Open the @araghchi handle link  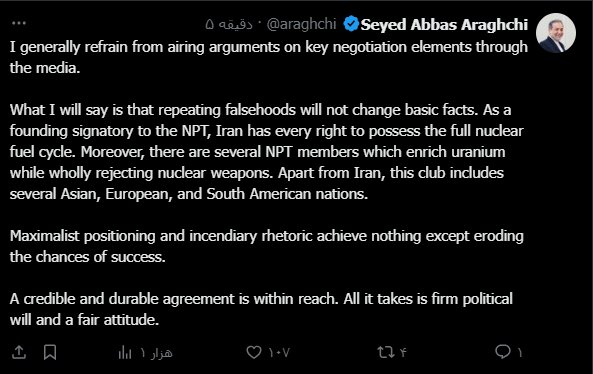pyautogui.click(x=301, y=24)
